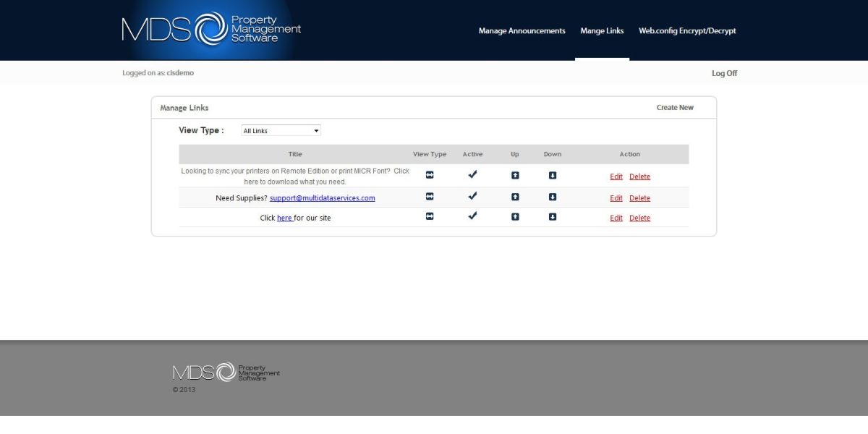Viewport: 868px width, 434px height.
Task: Toggle the Active status of the 'Click here' link
Action: 473,216
